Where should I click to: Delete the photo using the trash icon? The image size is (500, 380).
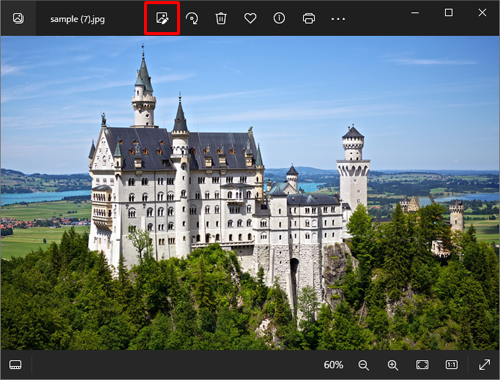click(221, 18)
